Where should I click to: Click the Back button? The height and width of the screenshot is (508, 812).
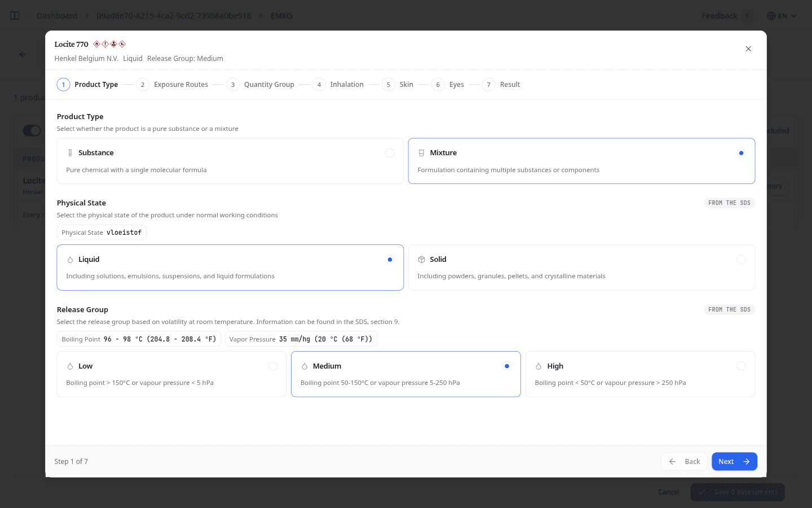point(684,462)
